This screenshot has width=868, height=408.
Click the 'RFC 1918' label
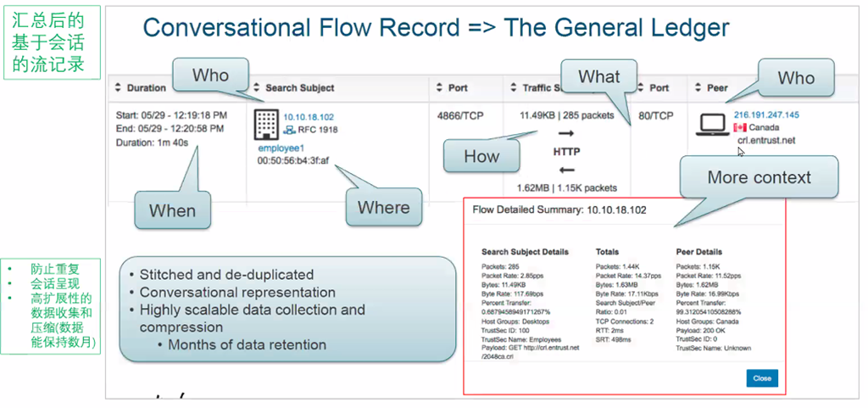tap(317, 130)
